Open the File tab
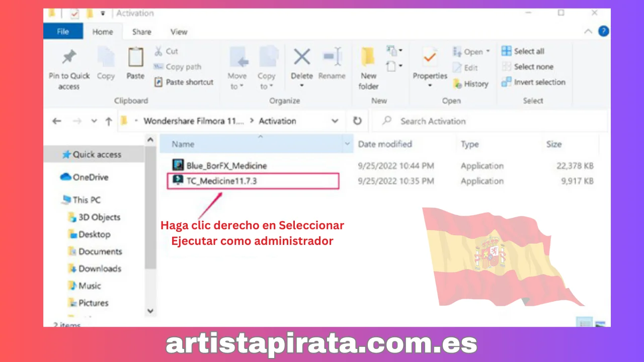The height and width of the screenshot is (362, 644). point(63,32)
